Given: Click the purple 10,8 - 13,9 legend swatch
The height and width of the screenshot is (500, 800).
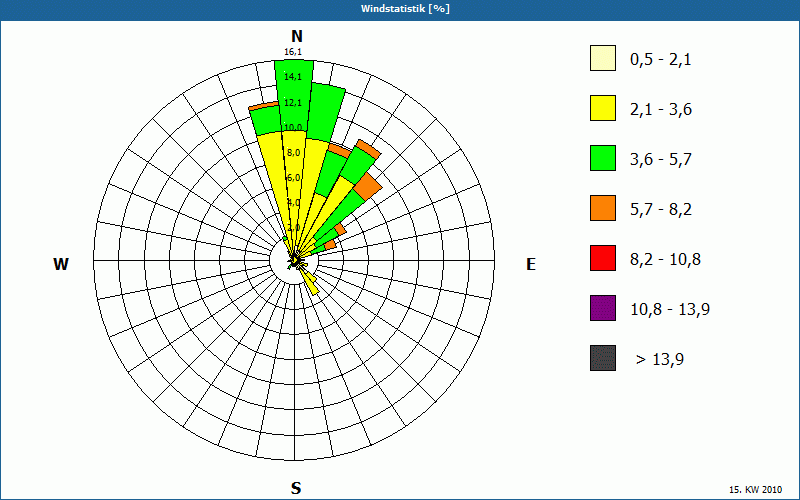Looking at the screenshot, I should click(603, 308).
